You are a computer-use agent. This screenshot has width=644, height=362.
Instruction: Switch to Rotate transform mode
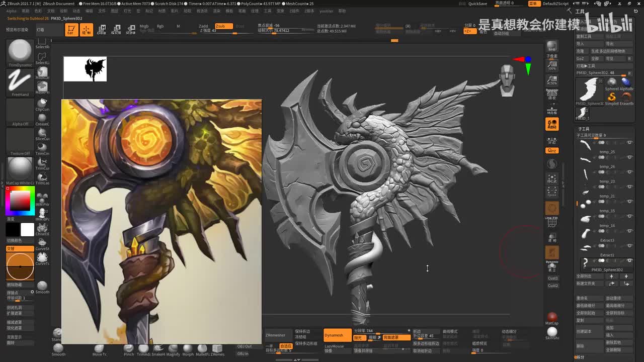point(130,30)
